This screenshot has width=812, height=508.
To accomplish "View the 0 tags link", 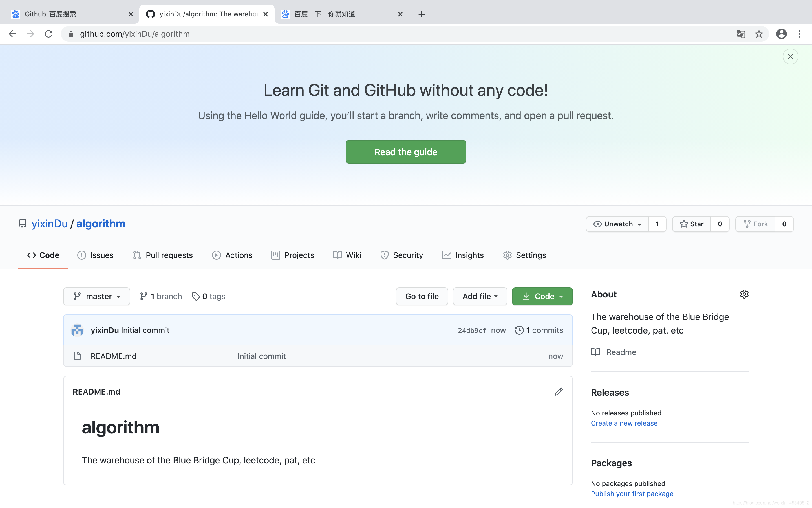I will tap(208, 296).
